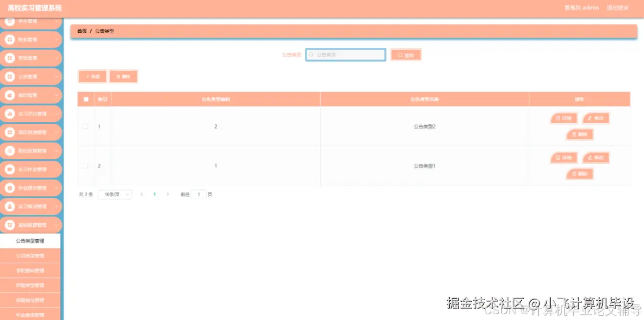Click the batch 删除 button above the table
644x320 pixels.
tap(123, 76)
